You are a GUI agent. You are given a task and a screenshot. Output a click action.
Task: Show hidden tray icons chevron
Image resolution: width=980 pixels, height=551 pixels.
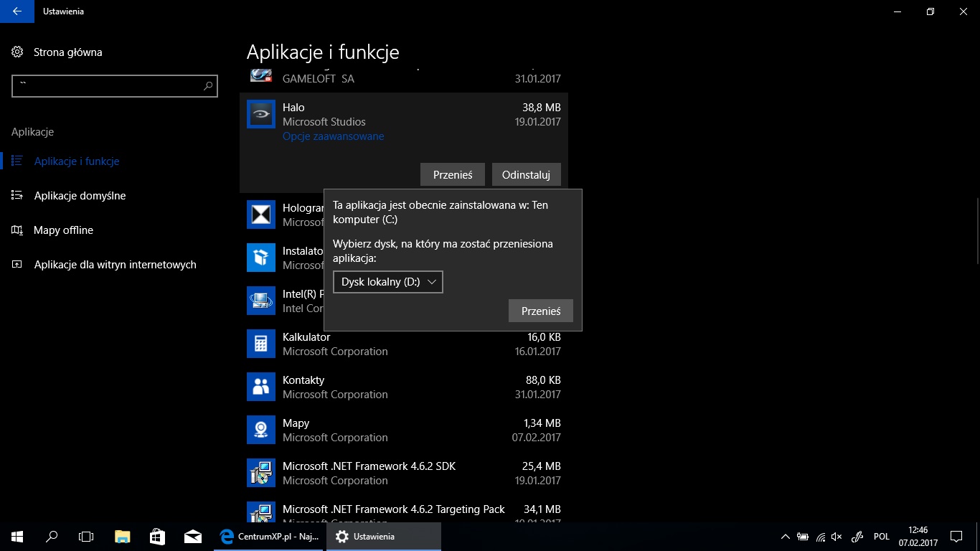click(786, 537)
